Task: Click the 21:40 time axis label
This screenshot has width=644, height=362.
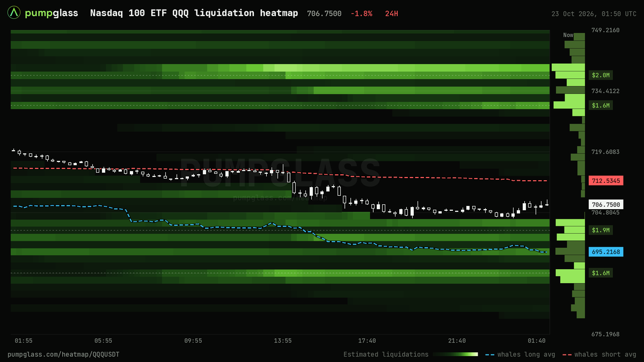Action: point(457,341)
